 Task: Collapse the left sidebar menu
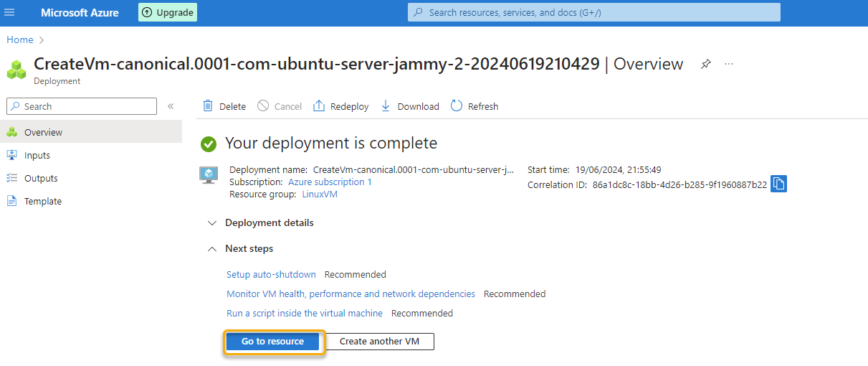(x=171, y=106)
